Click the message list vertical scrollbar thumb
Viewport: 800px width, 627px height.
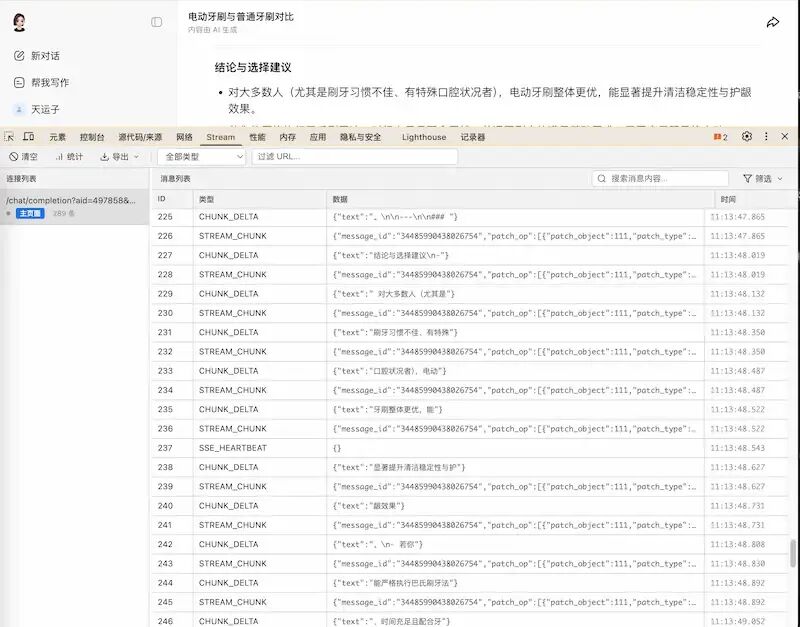[792, 553]
